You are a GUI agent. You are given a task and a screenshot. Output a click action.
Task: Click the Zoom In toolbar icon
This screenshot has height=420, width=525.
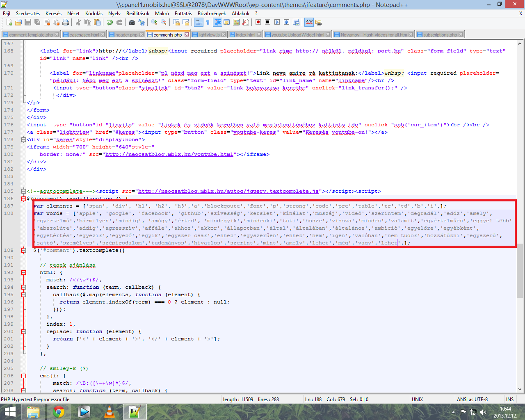[154, 22]
